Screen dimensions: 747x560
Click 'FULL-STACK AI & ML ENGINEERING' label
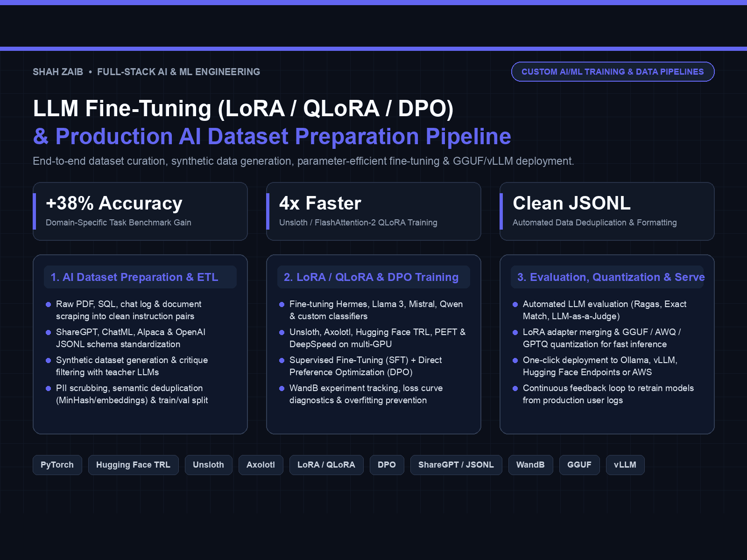click(x=178, y=72)
